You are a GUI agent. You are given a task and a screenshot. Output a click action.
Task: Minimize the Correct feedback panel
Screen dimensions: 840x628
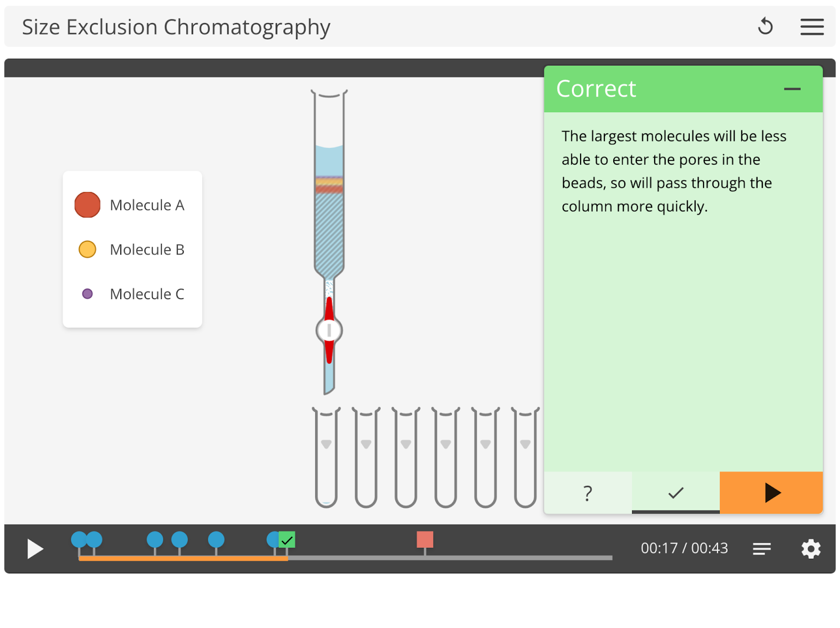click(792, 89)
